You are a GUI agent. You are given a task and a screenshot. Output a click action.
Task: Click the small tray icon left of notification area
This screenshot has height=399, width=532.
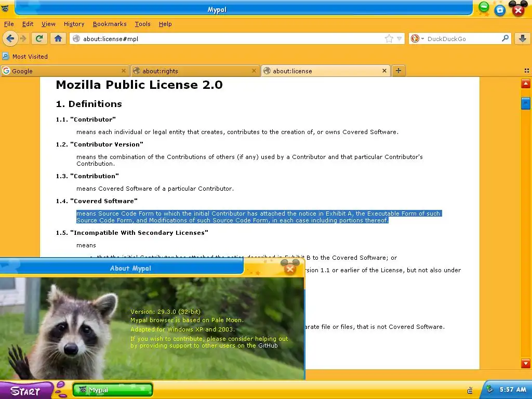coord(470,391)
